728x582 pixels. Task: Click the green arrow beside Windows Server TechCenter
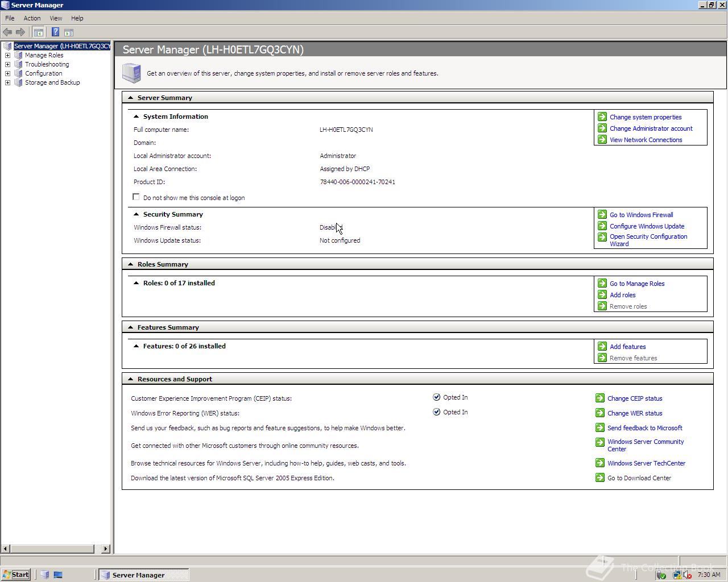click(600, 463)
